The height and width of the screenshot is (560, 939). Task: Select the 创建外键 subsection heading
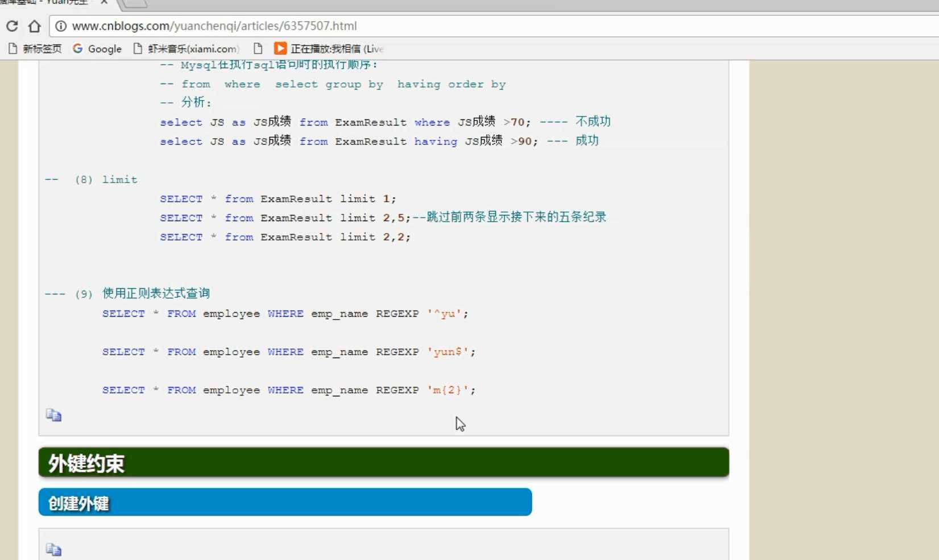tap(285, 502)
